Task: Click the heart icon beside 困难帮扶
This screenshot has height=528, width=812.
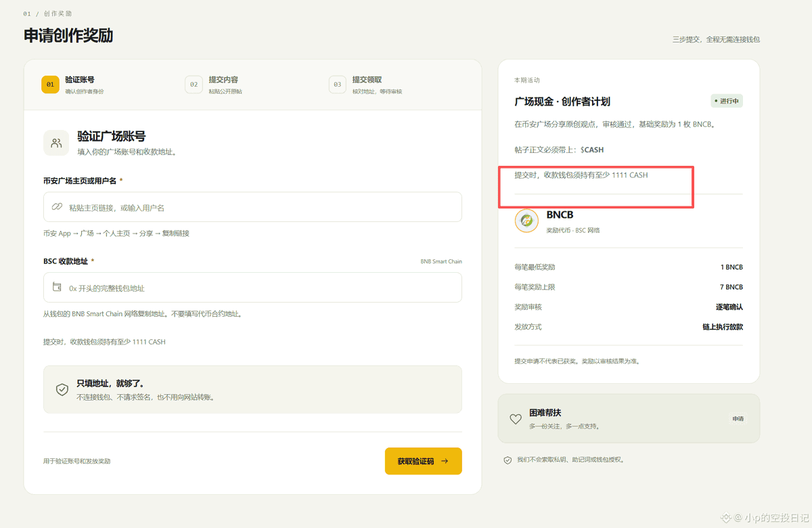Action: (x=516, y=419)
